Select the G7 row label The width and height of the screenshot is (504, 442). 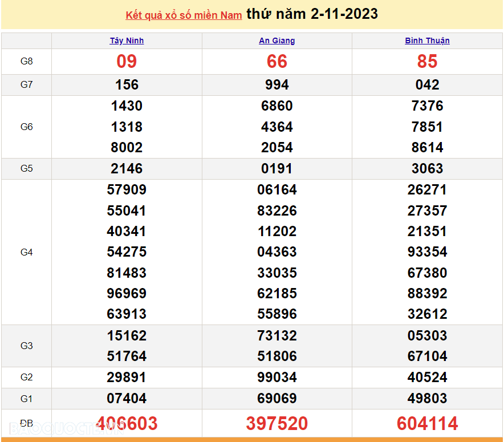pos(26,84)
